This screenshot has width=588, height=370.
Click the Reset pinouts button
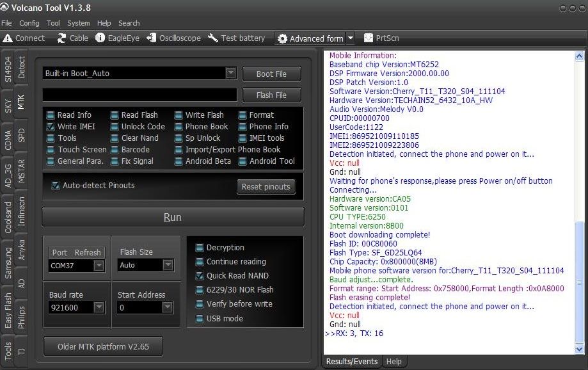[x=266, y=187]
